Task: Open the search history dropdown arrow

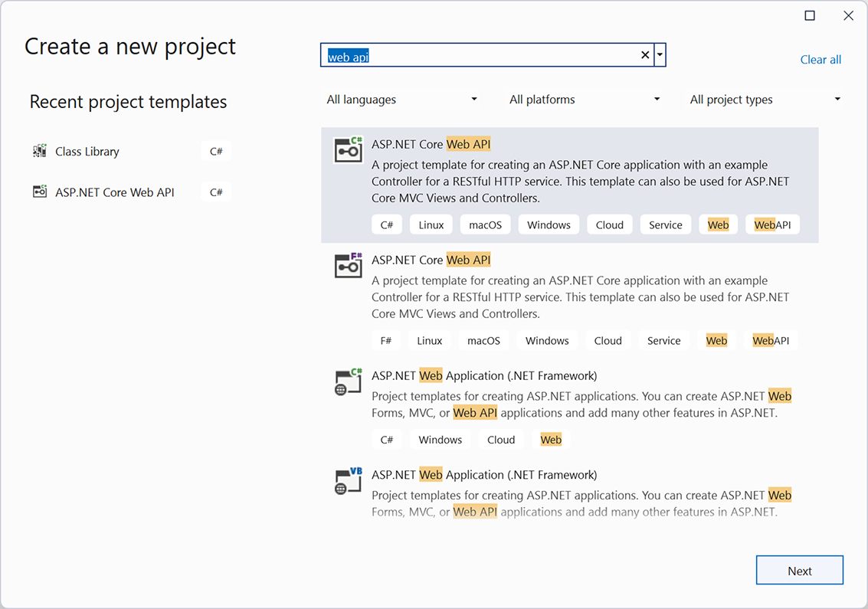Action: [660, 55]
